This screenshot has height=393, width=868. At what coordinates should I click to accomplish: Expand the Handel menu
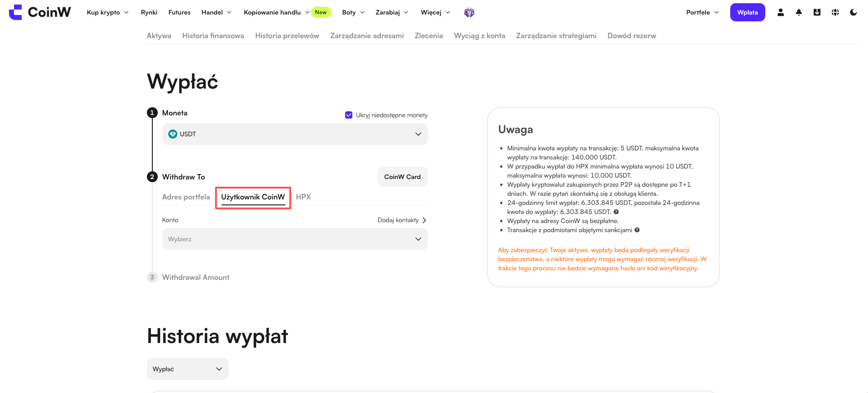pyautogui.click(x=216, y=12)
